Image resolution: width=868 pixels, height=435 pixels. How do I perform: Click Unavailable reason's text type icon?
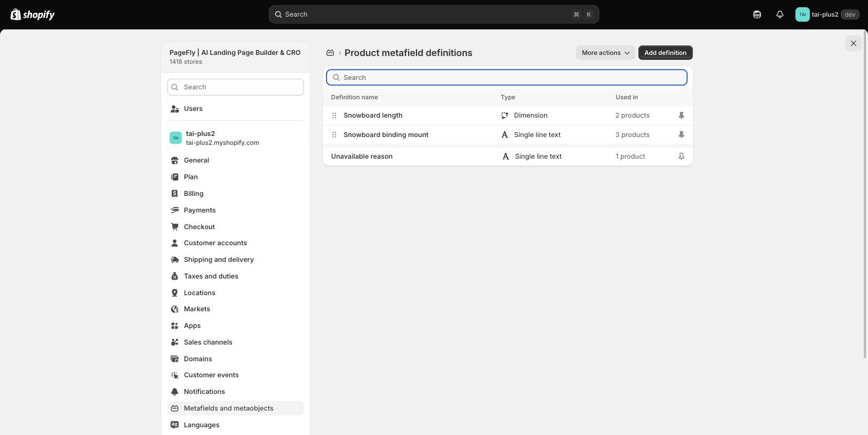click(x=505, y=156)
